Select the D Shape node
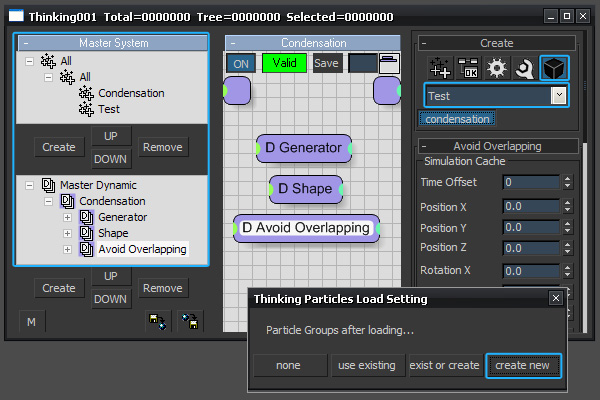The image size is (600, 400). (x=306, y=189)
